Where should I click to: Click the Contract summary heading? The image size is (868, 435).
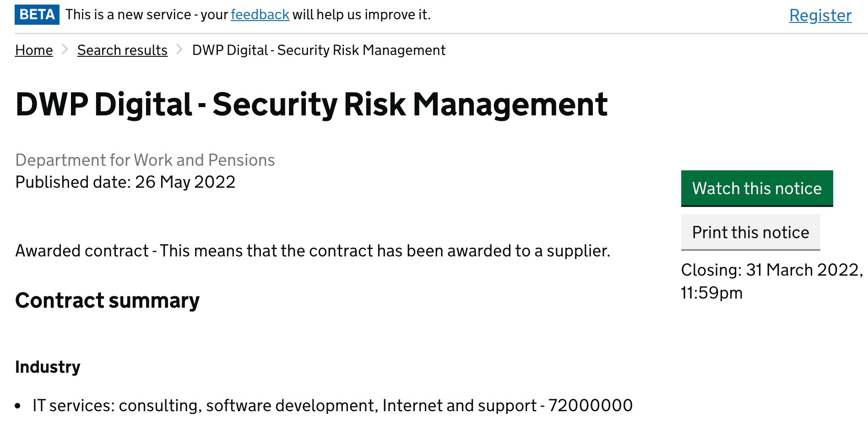click(x=107, y=301)
